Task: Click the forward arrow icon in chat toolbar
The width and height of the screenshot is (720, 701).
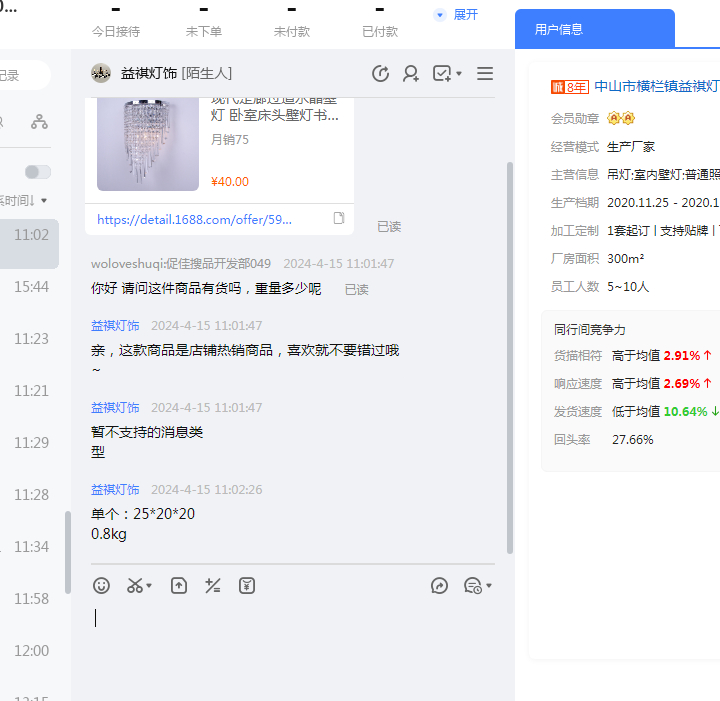Action: coord(439,586)
